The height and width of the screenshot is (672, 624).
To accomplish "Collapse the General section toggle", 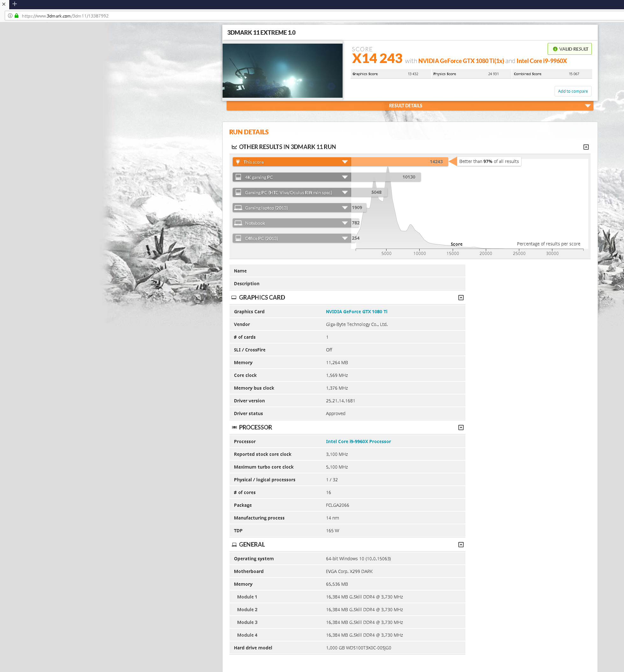I will tap(461, 545).
